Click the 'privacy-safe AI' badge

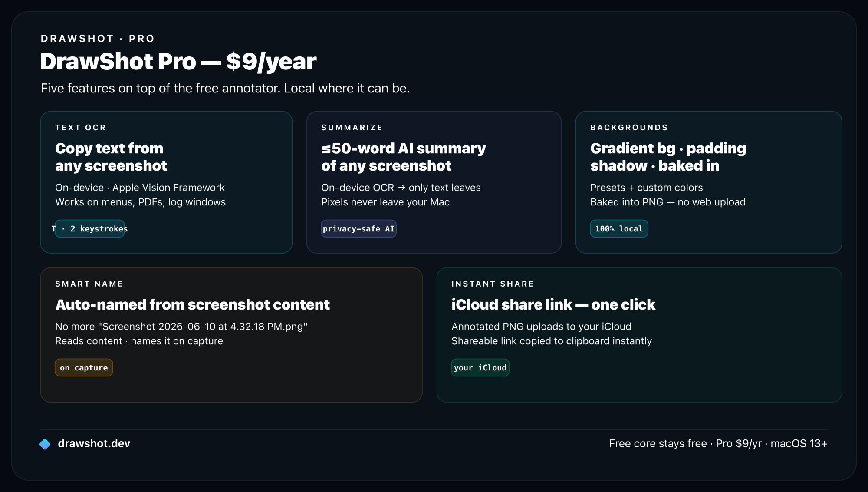pos(358,229)
